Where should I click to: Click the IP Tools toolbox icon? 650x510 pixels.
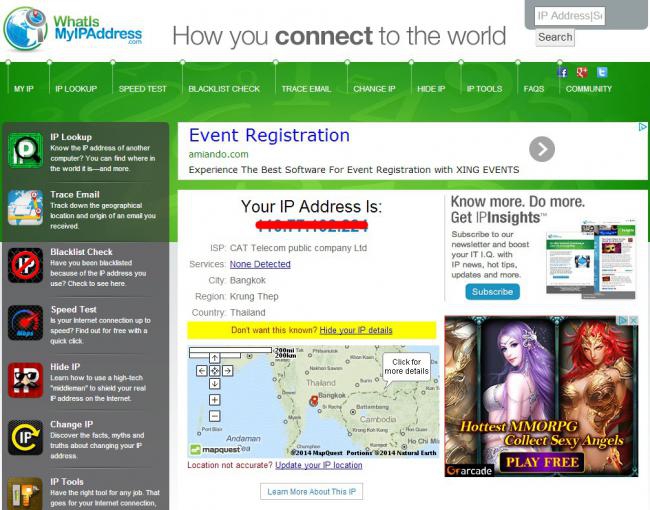(x=25, y=493)
